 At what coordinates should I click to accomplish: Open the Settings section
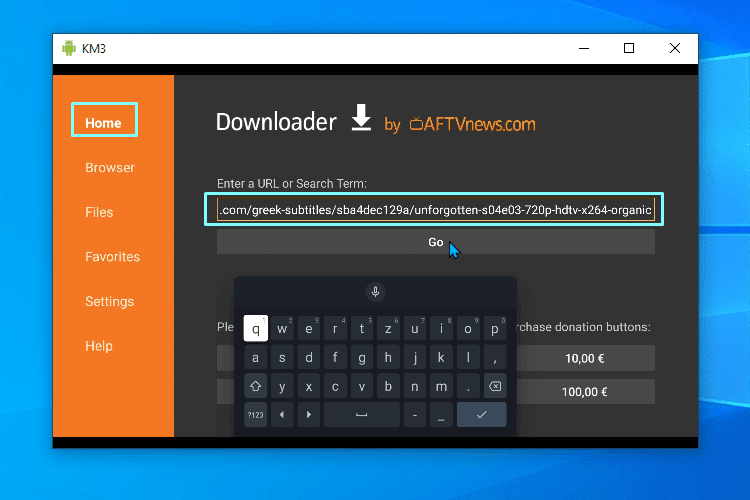point(110,301)
